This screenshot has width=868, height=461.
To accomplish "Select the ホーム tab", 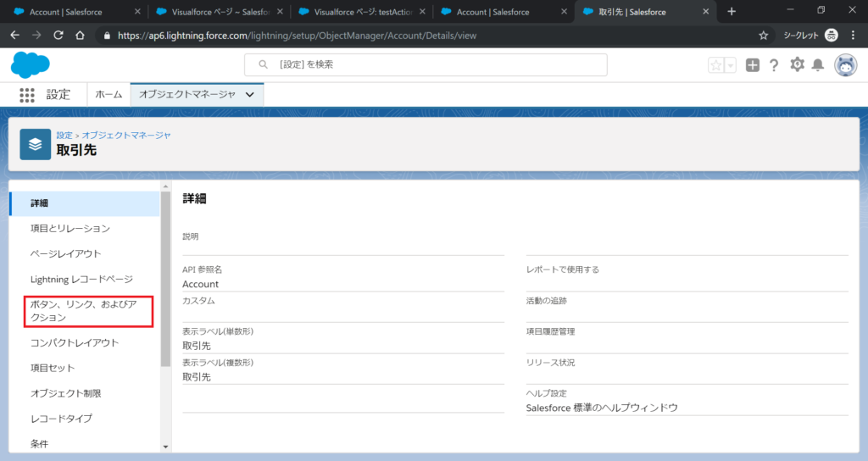I will tap(108, 95).
